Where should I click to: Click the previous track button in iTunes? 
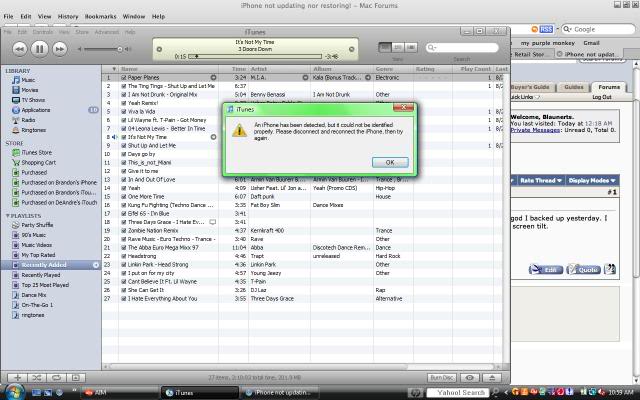tap(19, 49)
